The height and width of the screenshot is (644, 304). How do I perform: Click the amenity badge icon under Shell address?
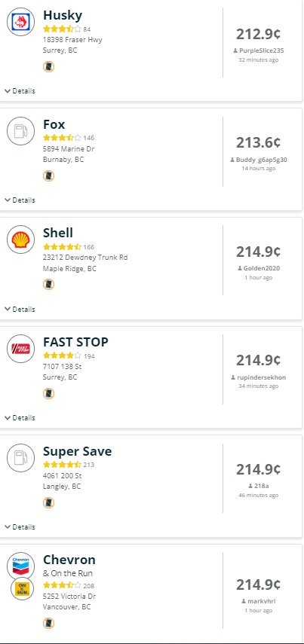(48, 284)
